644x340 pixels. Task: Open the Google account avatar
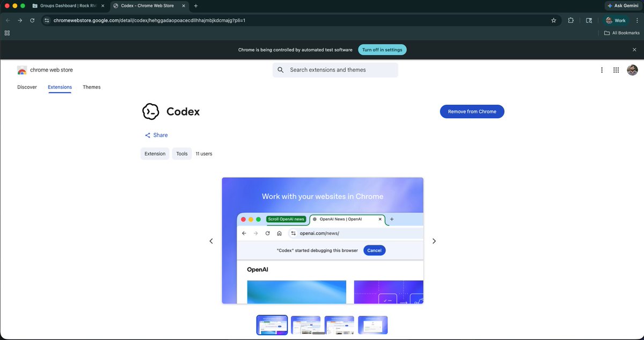click(633, 70)
